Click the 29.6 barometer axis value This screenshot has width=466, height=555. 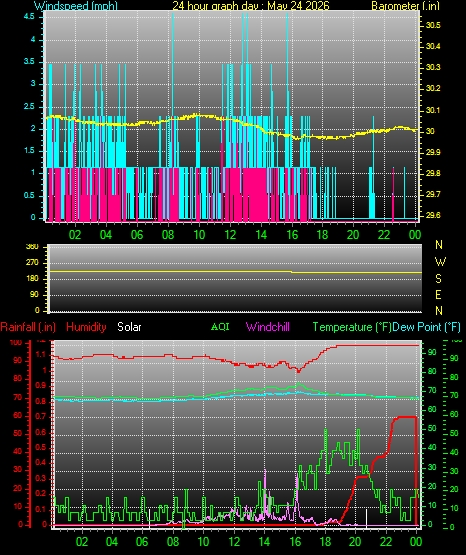click(x=433, y=215)
